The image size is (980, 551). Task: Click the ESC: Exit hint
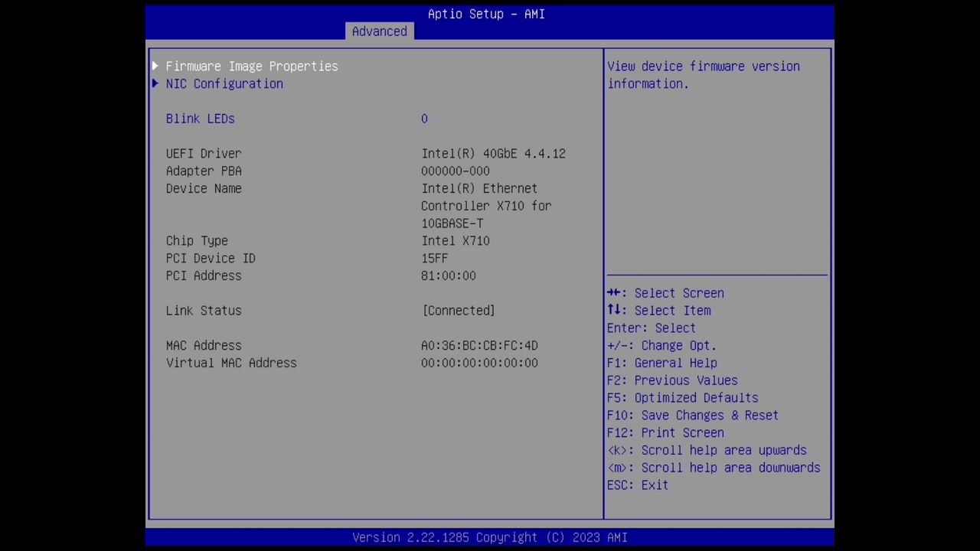coord(638,485)
